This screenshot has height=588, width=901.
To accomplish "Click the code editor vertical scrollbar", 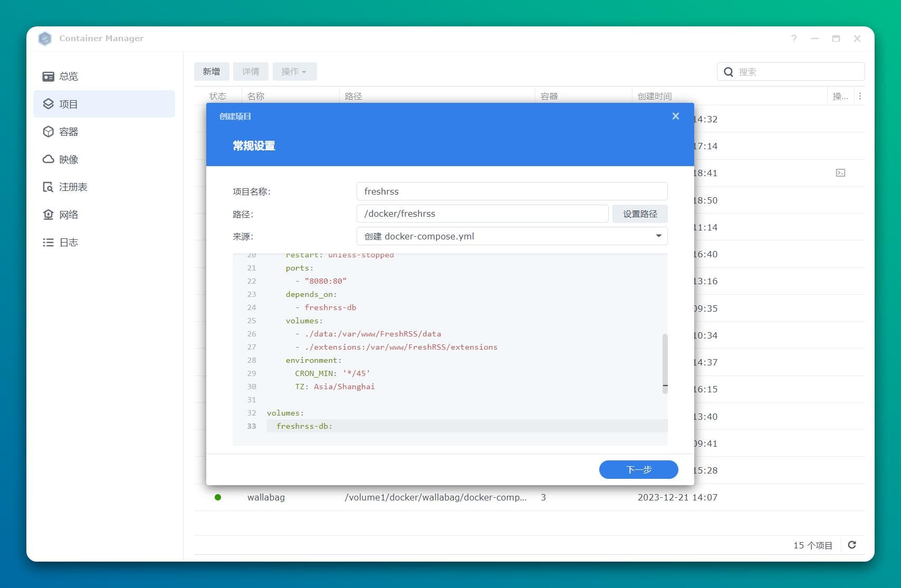I will tap(665, 363).
